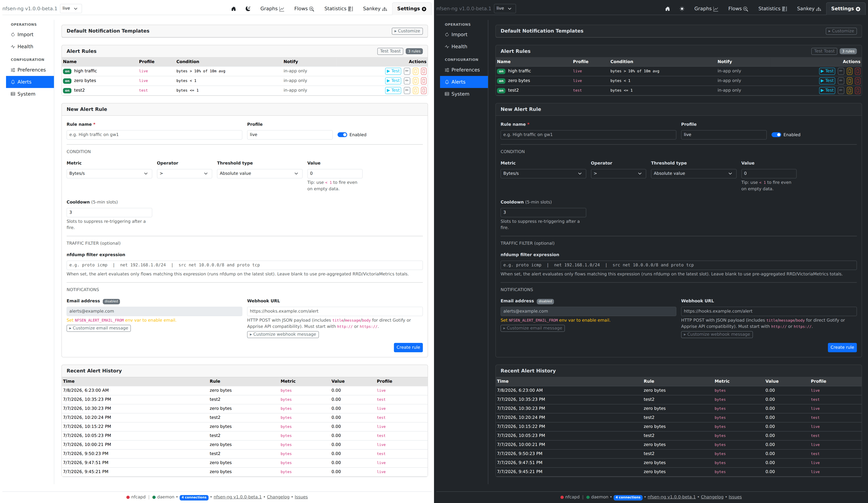Click the sun light-mode icon in dark panel
Viewport: 868px width, 503px height.
(x=682, y=9)
